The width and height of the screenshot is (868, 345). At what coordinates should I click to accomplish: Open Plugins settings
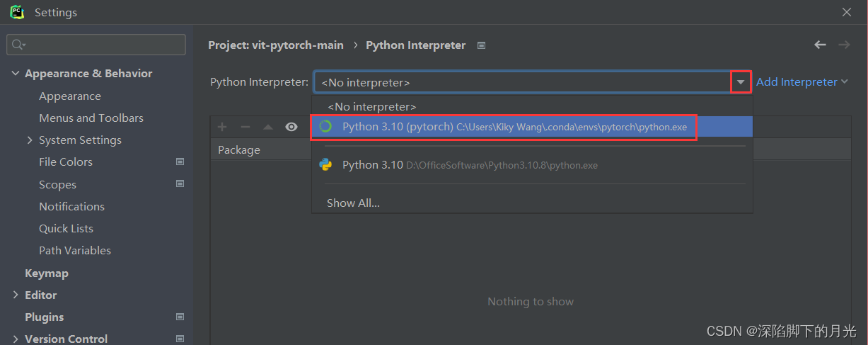(x=44, y=317)
